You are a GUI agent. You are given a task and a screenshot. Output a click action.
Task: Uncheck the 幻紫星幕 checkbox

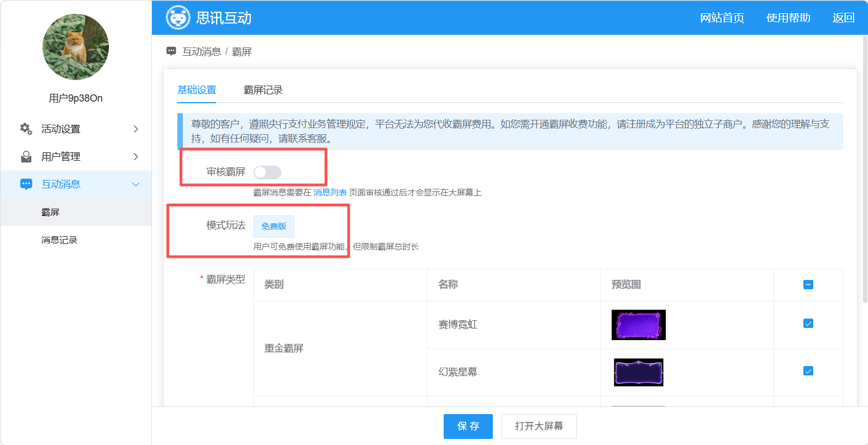click(808, 371)
